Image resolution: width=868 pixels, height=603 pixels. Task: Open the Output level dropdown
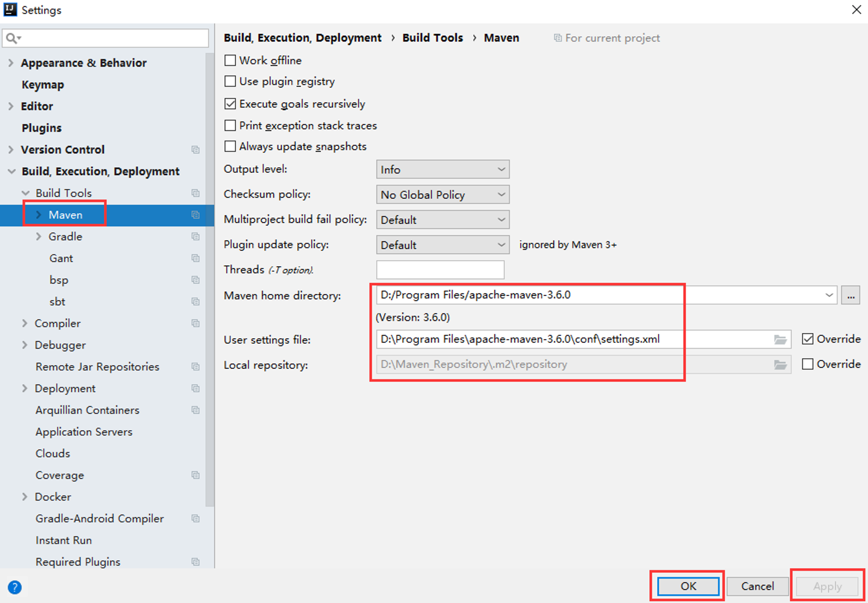(443, 169)
